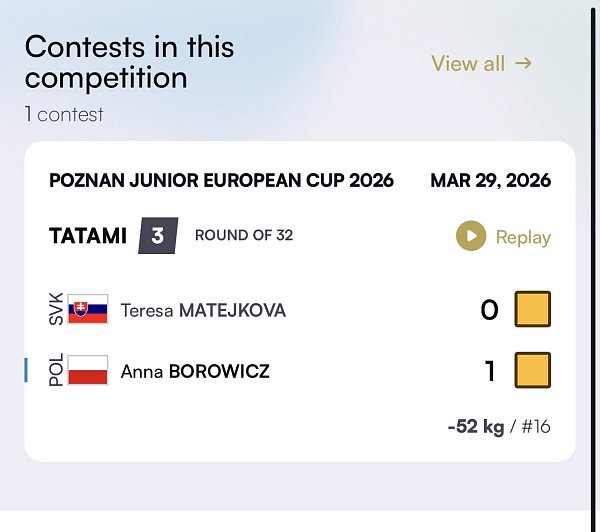This screenshot has height=532, width=600.
Task: Click the Slovakia flag icon
Action: [88, 309]
